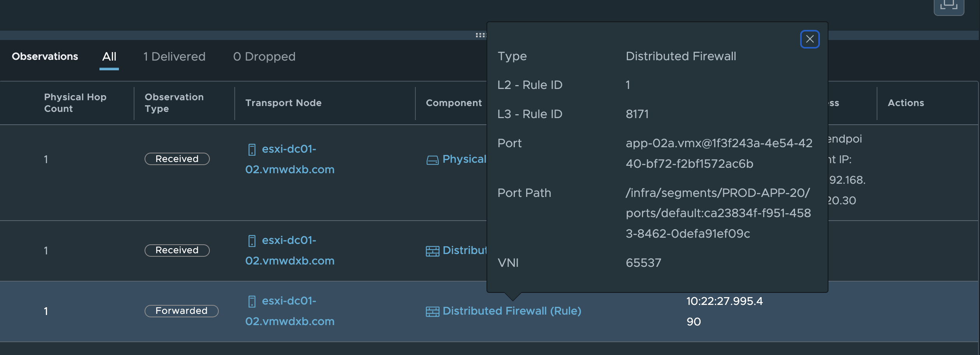Click the host icon in the Forwarded row
The height and width of the screenshot is (355, 980).
click(252, 301)
